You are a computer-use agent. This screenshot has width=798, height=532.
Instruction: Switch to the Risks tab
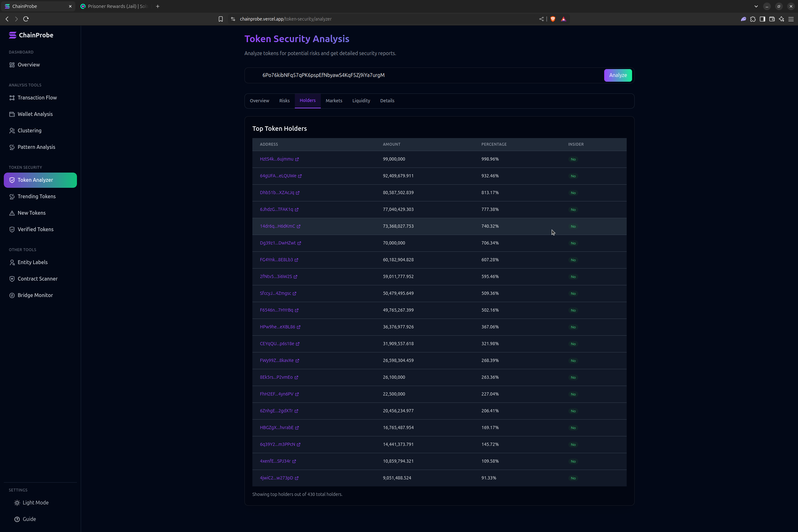[284, 101]
